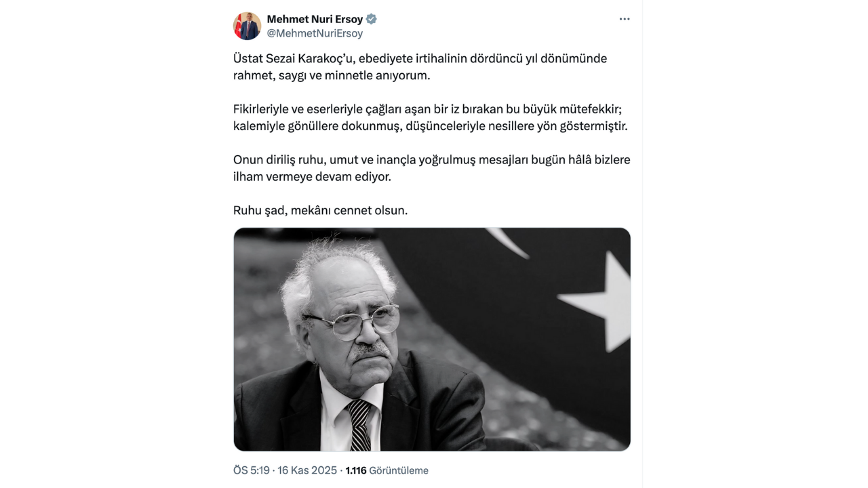Image resolution: width=868 pixels, height=488 pixels.
Task: Select the 1.116 view count number
Action: click(x=356, y=470)
